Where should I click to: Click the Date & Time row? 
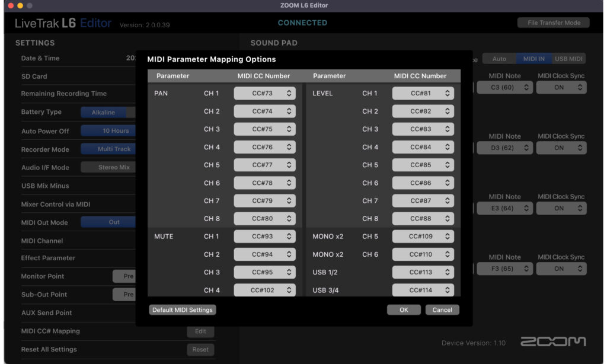[x=78, y=58]
